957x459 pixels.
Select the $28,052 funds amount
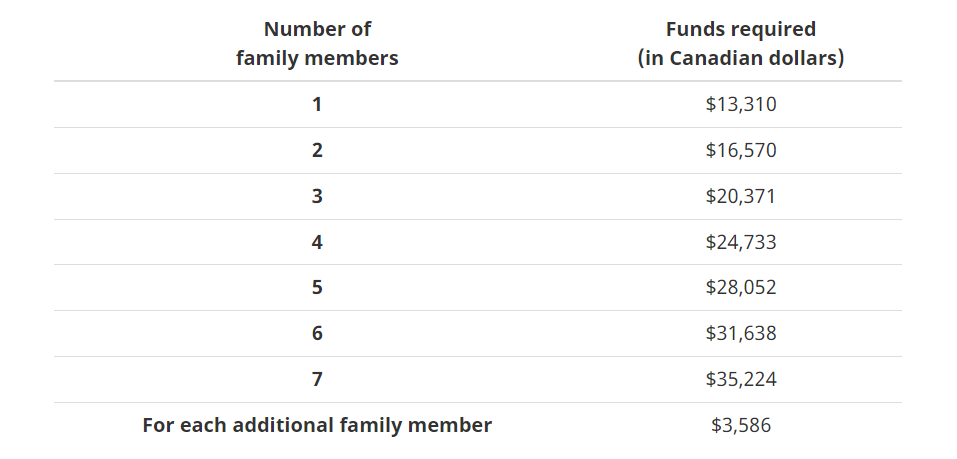pos(741,287)
